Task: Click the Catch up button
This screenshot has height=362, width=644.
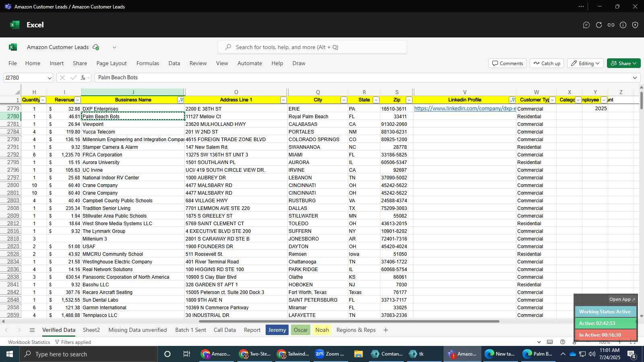Action: [547, 64]
